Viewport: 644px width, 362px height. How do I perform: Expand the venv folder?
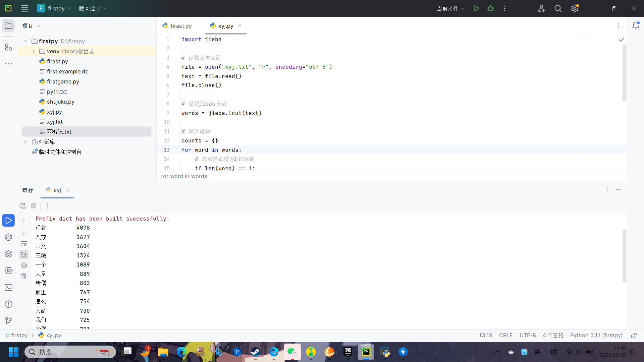pyautogui.click(x=33, y=51)
